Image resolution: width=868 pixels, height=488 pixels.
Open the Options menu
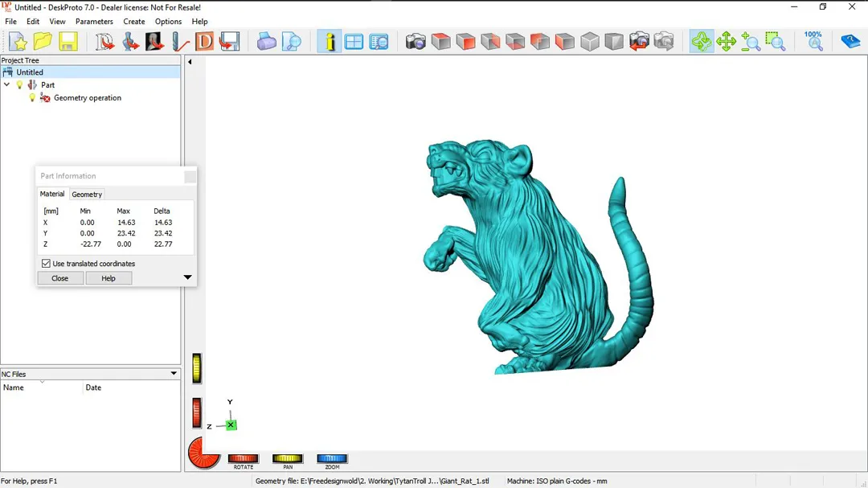(x=168, y=22)
